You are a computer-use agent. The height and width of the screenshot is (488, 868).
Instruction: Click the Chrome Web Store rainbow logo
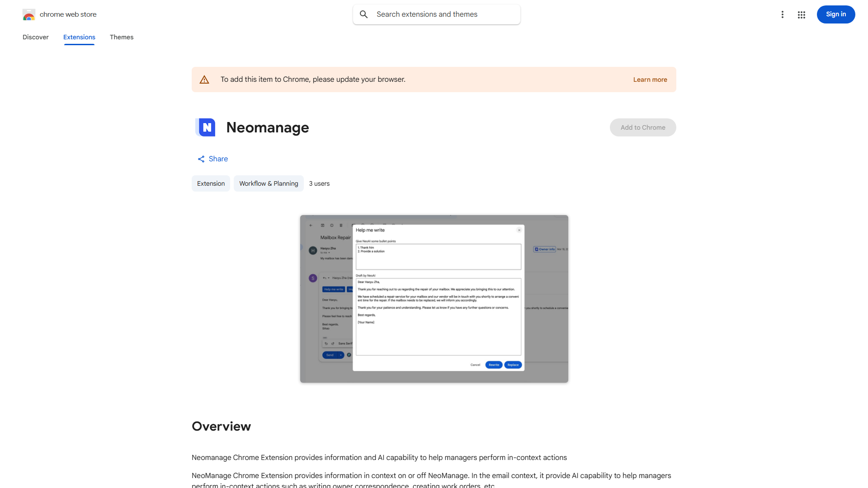[28, 15]
